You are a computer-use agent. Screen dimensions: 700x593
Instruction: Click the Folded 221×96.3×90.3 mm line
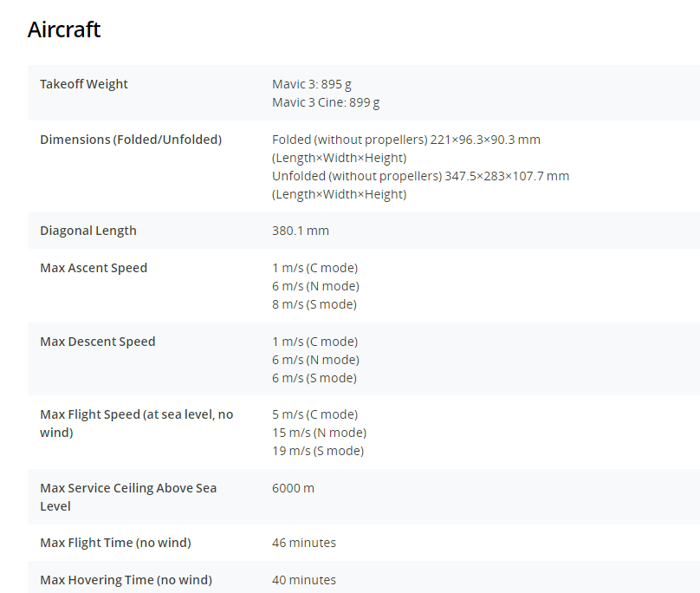coord(406,140)
